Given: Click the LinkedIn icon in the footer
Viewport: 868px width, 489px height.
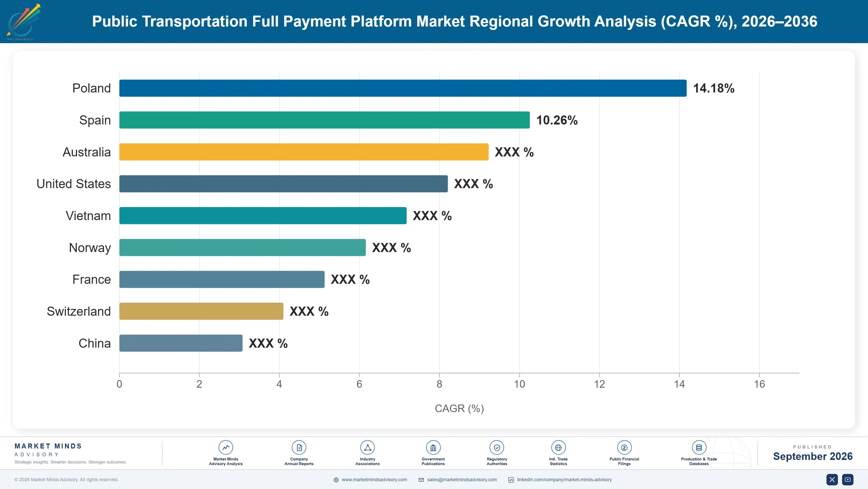Looking at the screenshot, I should [x=511, y=480].
